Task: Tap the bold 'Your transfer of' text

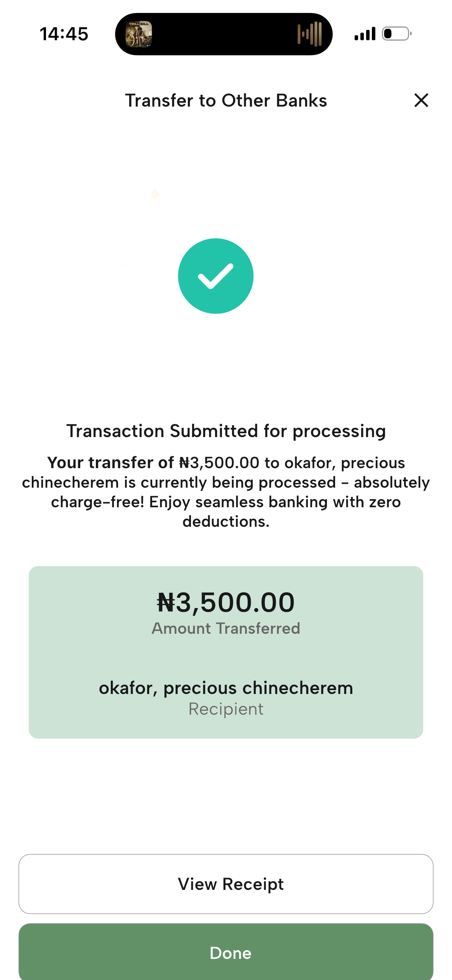Action: coord(110,463)
